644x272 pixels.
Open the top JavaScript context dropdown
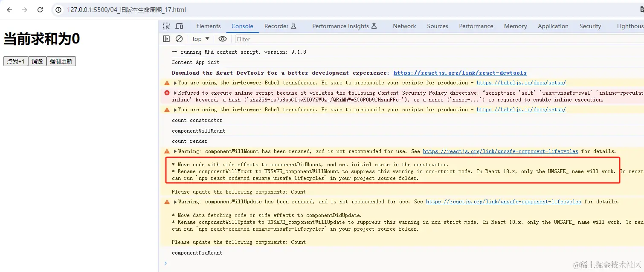point(201,39)
